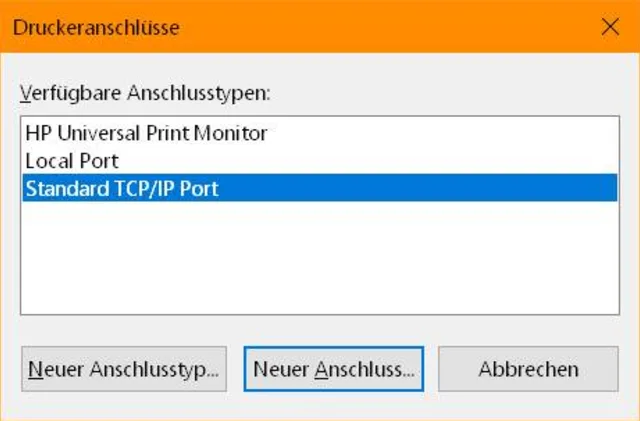Create a new port for selected type
The width and height of the screenshot is (640, 421).
pos(334,369)
